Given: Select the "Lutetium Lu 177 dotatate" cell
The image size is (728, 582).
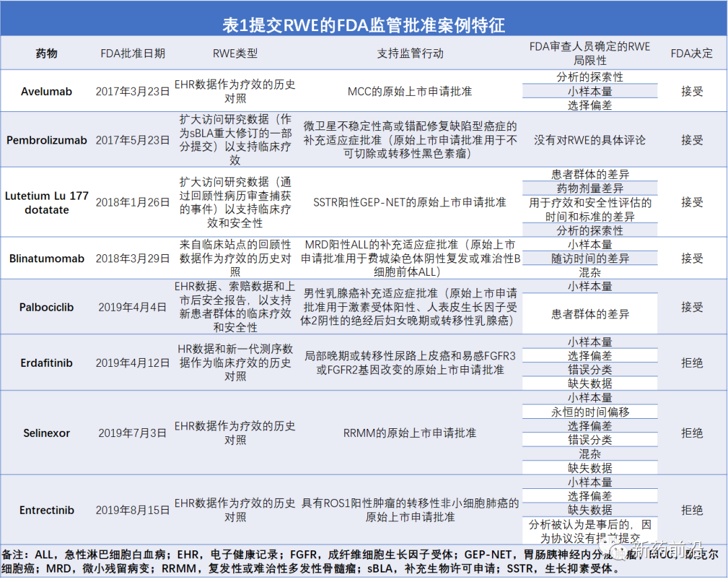Looking at the screenshot, I should (47, 202).
